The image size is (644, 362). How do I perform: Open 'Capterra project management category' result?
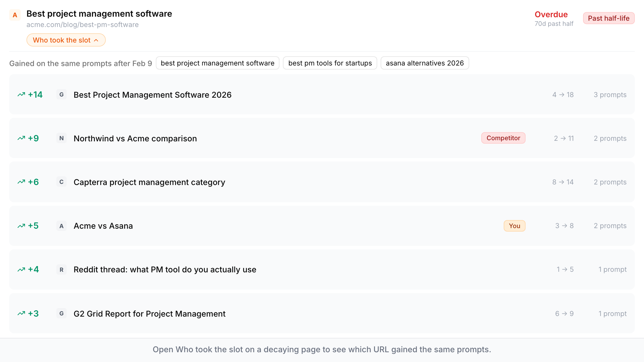[x=149, y=182]
